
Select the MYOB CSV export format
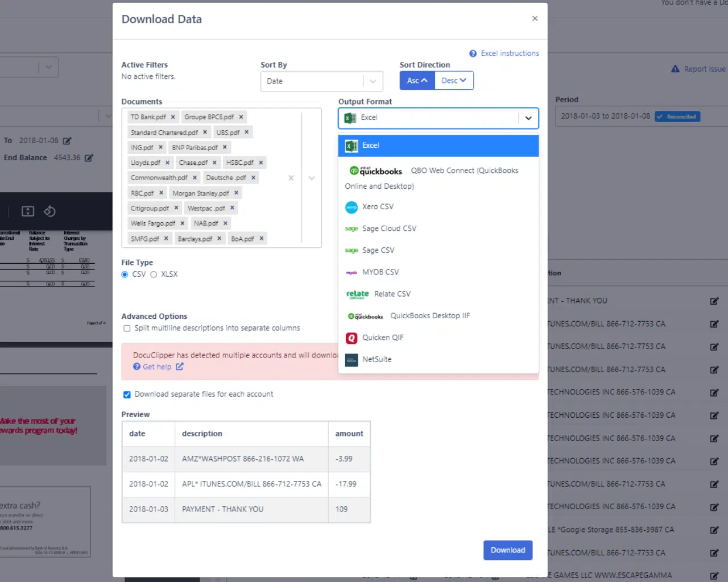[x=380, y=272]
